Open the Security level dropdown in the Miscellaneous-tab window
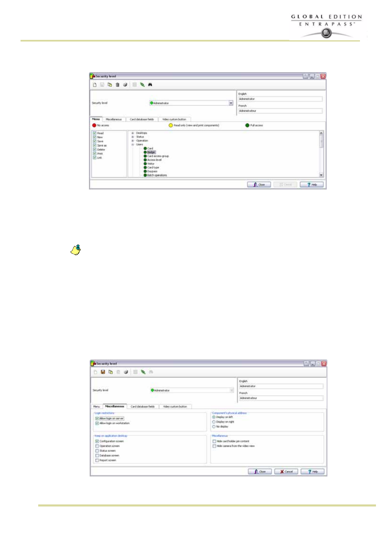Image resolution: width=392 pixels, height=555 pixels. pyautogui.click(x=232, y=391)
